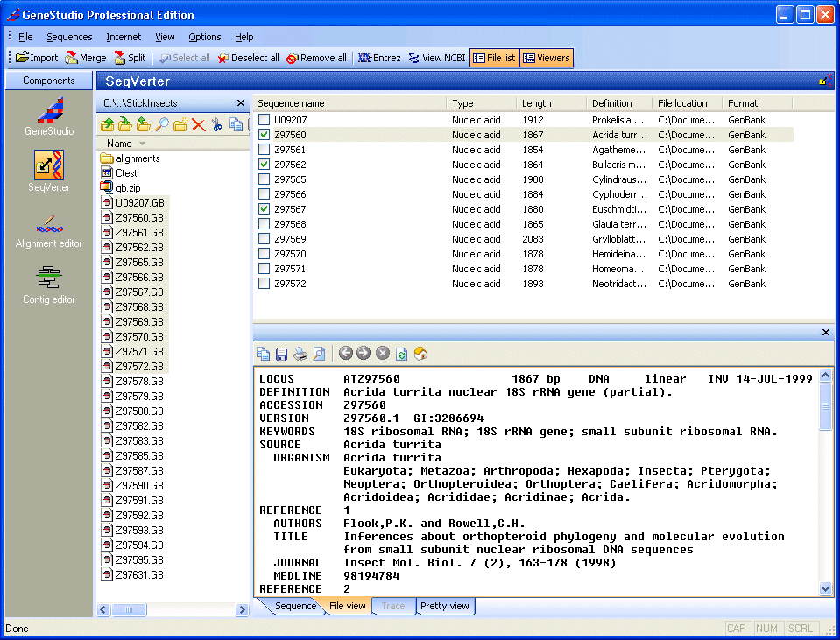Select the Z97631.GB file
Image resolution: width=840 pixels, height=640 pixels.
click(x=132, y=574)
